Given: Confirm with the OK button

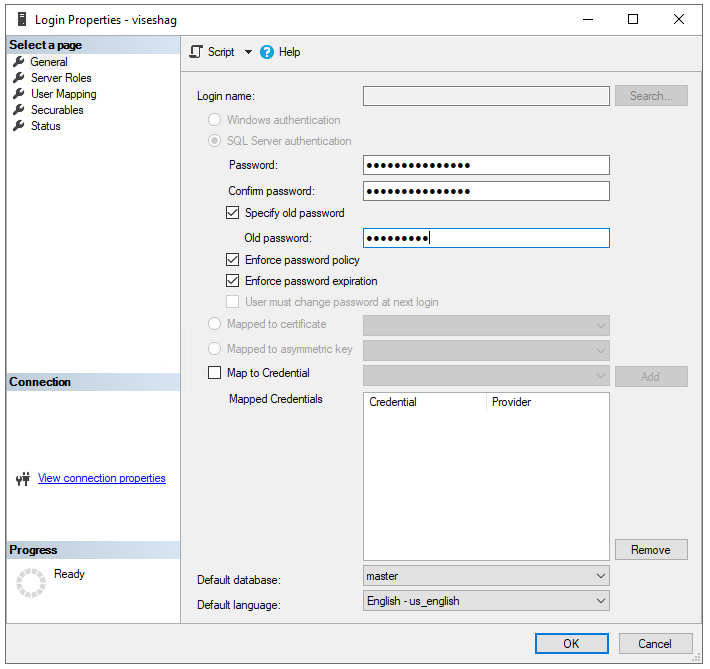Looking at the screenshot, I should tap(571, 644).
